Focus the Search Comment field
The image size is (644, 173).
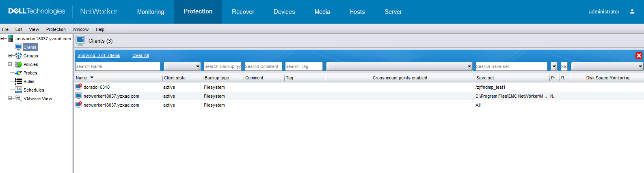(x=263, y=66)
